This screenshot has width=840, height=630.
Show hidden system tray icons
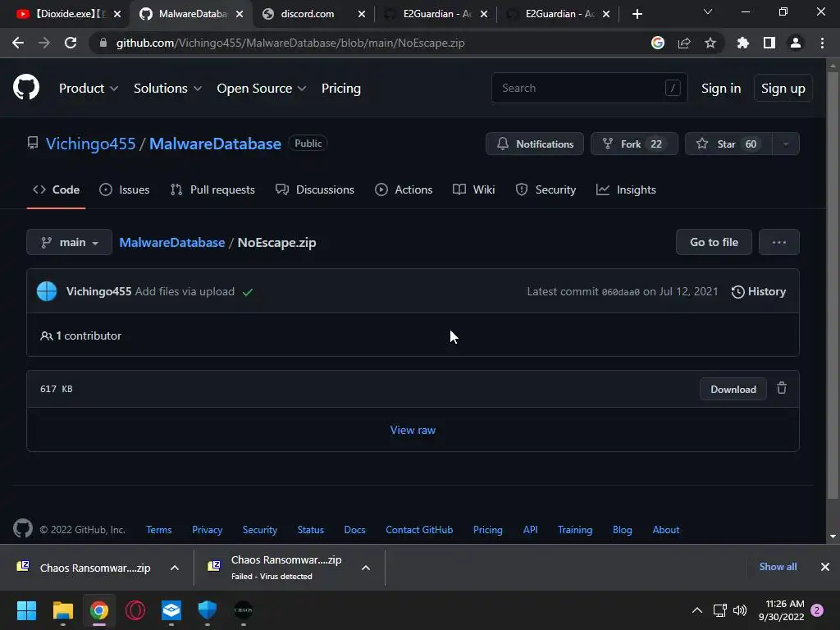[x=697, y=610]
